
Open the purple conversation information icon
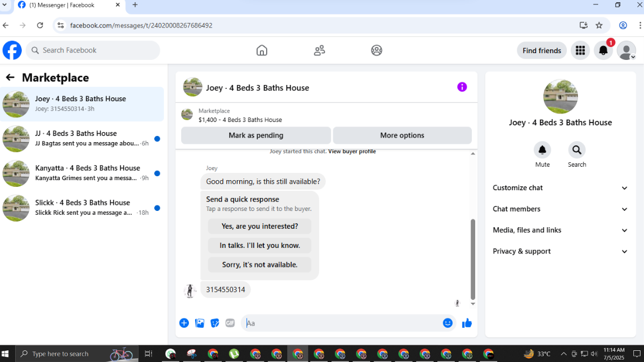462,87
